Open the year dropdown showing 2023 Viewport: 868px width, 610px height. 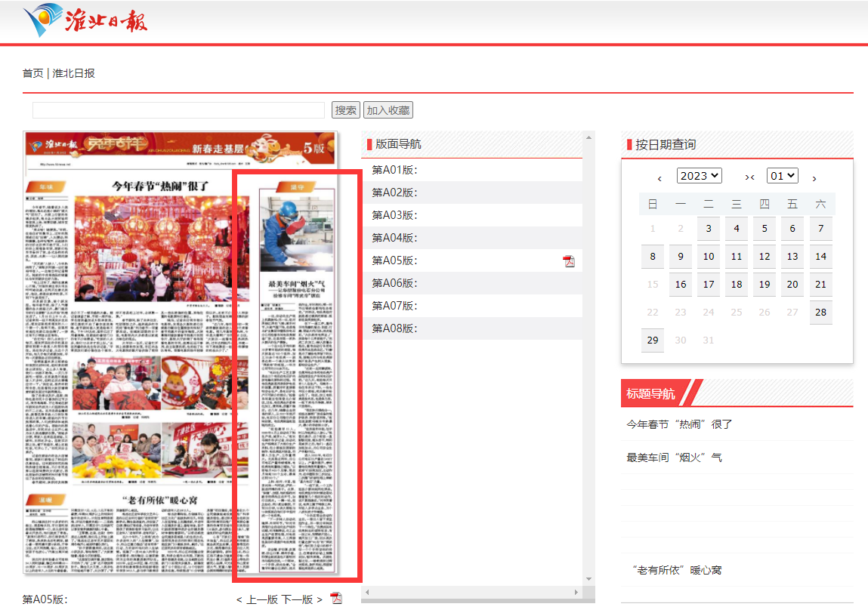coord(699,176)
